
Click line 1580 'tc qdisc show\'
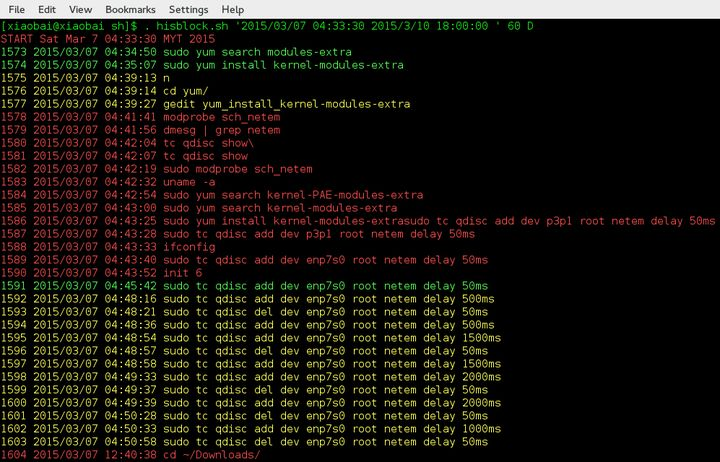(x=127, y=143)
